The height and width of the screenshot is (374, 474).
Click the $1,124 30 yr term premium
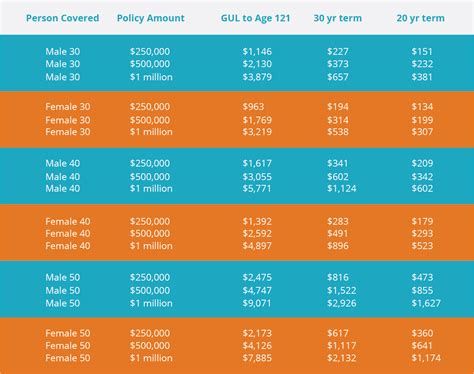click(342, 189)
